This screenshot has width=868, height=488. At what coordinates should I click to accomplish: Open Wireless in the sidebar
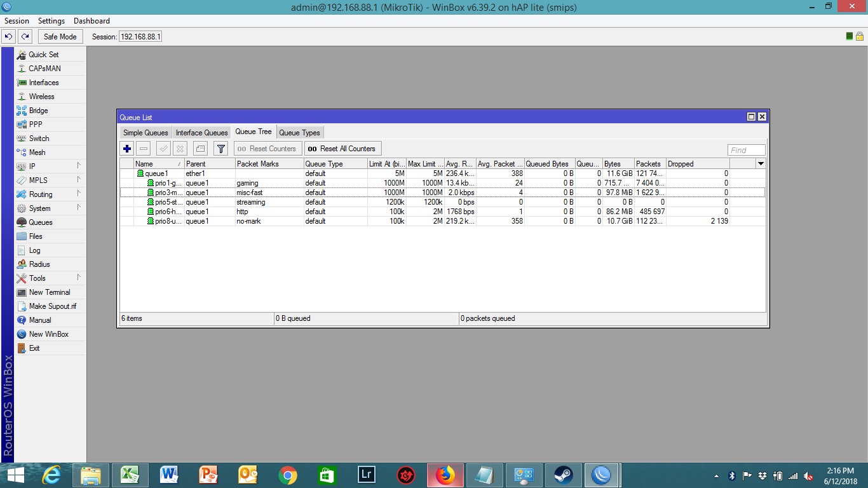(x=50, y=97)
